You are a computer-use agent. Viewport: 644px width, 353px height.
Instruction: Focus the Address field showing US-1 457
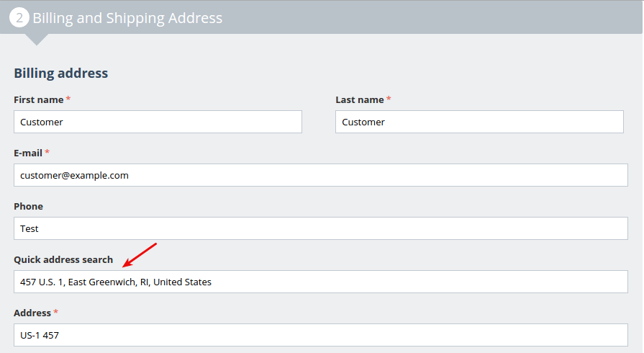pyautogui.click(x=320, y=335)
